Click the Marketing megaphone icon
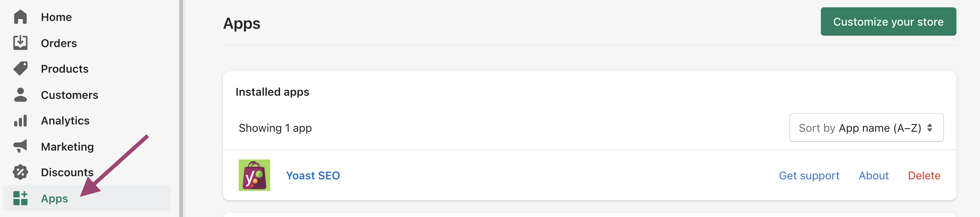Image resolution: width=980 pixels, height=217 pixels. pos(20,146)
